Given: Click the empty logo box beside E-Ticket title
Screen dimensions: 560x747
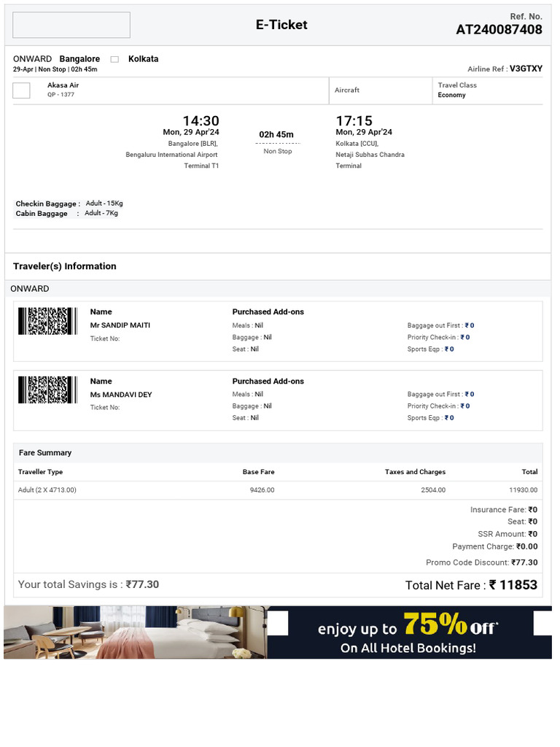Looking at the screenshot, I should tap(71, 25).
